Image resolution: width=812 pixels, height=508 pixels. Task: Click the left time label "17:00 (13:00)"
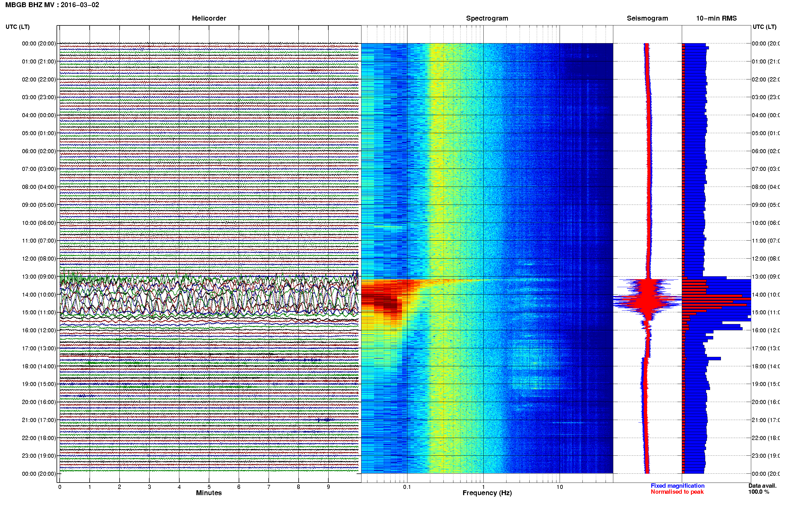click(39, 348)
